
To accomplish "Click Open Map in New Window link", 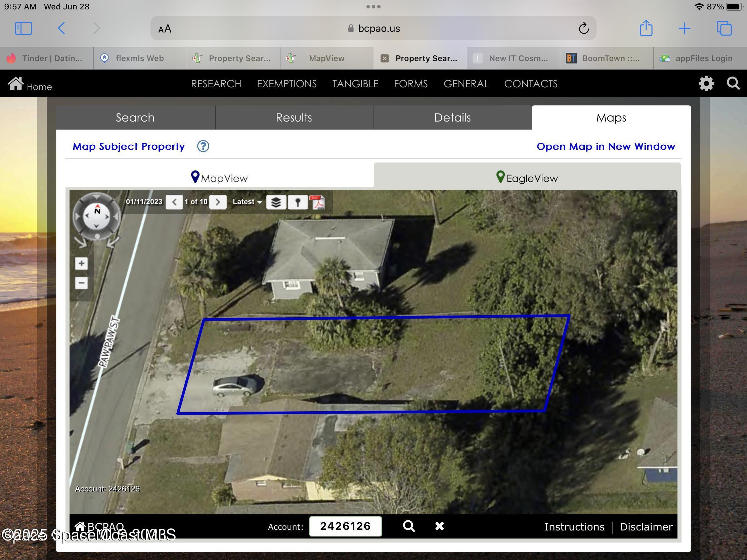I will [x=606, y=146].
